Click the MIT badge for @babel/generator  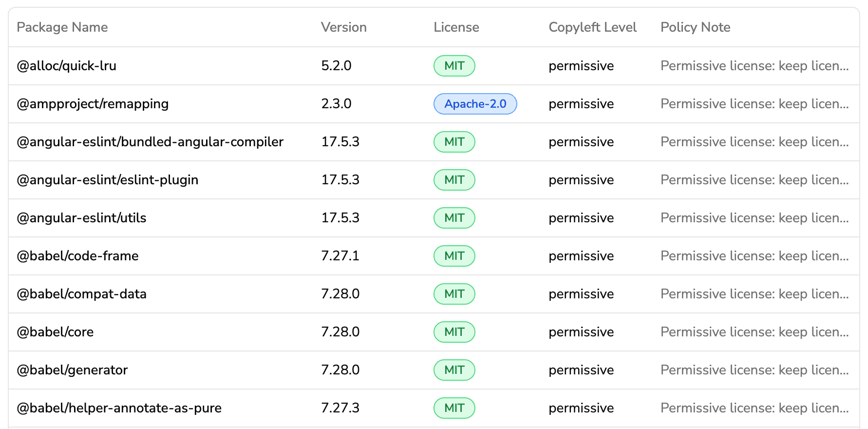click(454, 370)
